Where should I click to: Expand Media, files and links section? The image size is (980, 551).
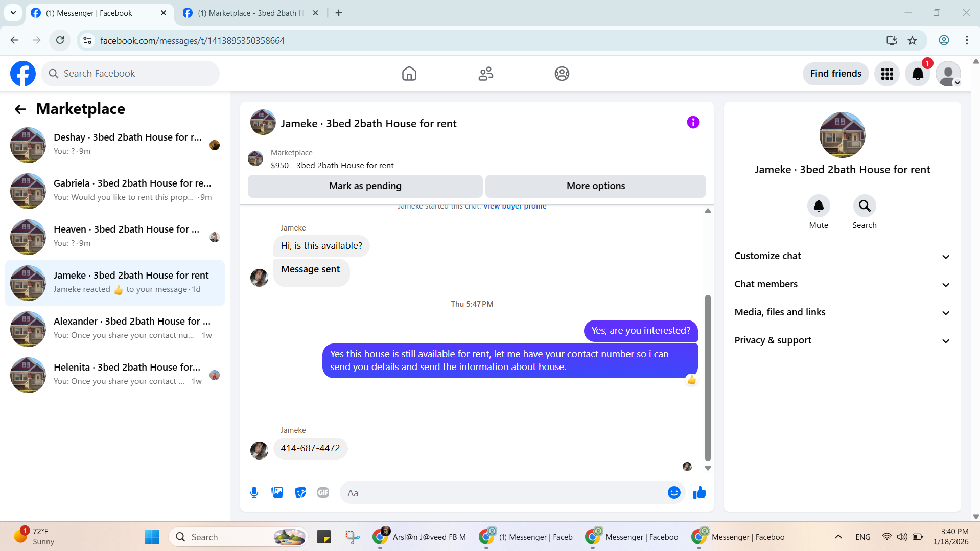842,312
